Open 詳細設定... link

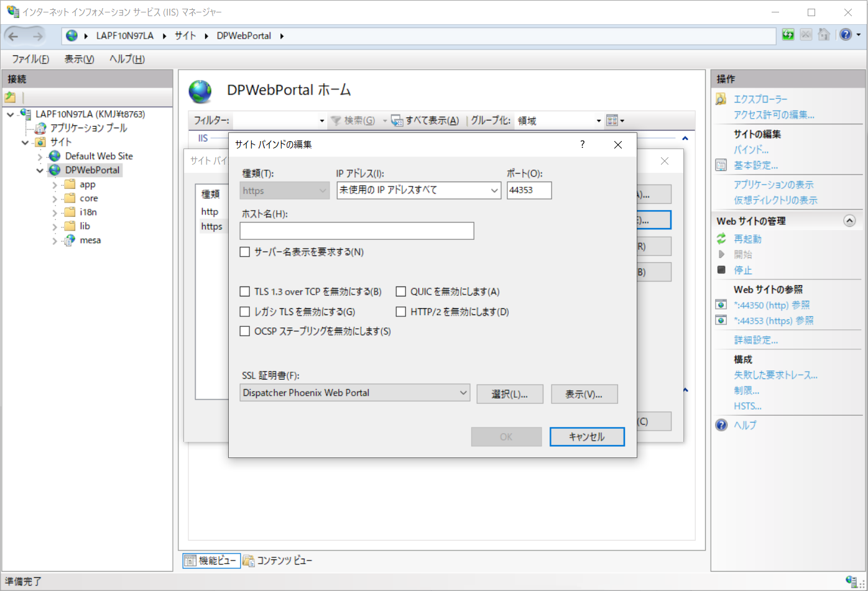click(755, 340)
